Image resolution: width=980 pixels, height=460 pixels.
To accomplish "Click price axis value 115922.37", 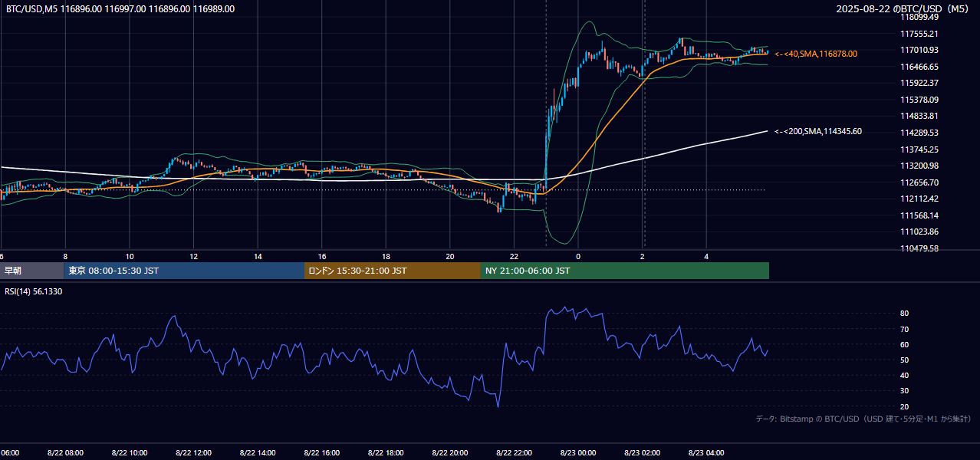I will coord(919,83).
